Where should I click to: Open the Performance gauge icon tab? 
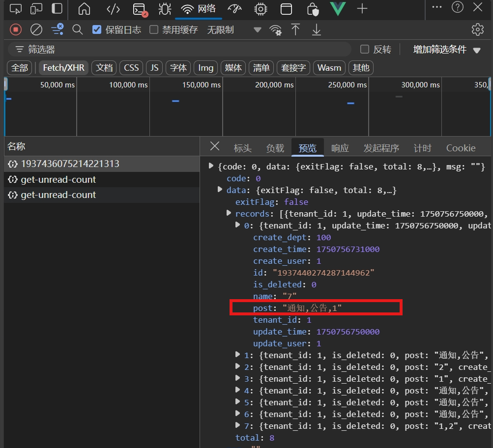(x=234, y=9)
